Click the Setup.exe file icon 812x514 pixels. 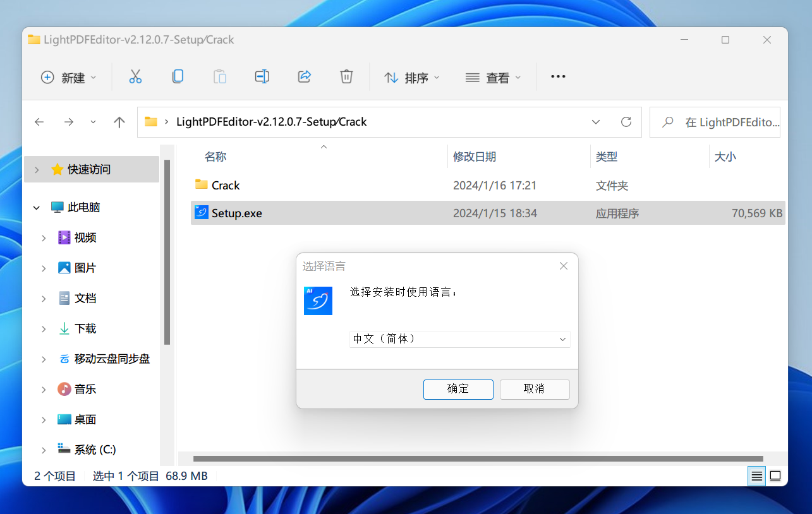click(x=202, y=213)
